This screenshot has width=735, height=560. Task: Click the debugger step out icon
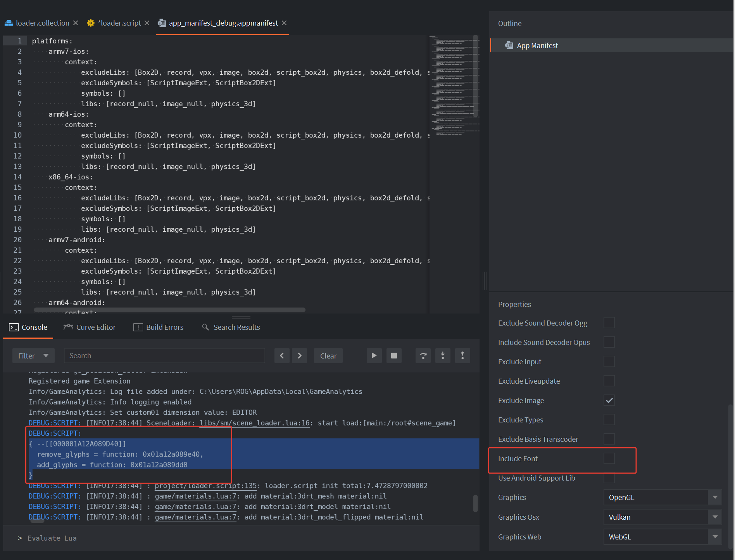coord(462,355)
